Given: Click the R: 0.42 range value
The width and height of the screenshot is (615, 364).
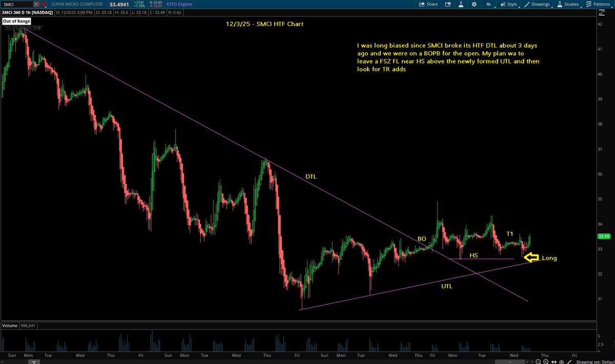Looking at the screenshot, I should [x=174, y=12].
